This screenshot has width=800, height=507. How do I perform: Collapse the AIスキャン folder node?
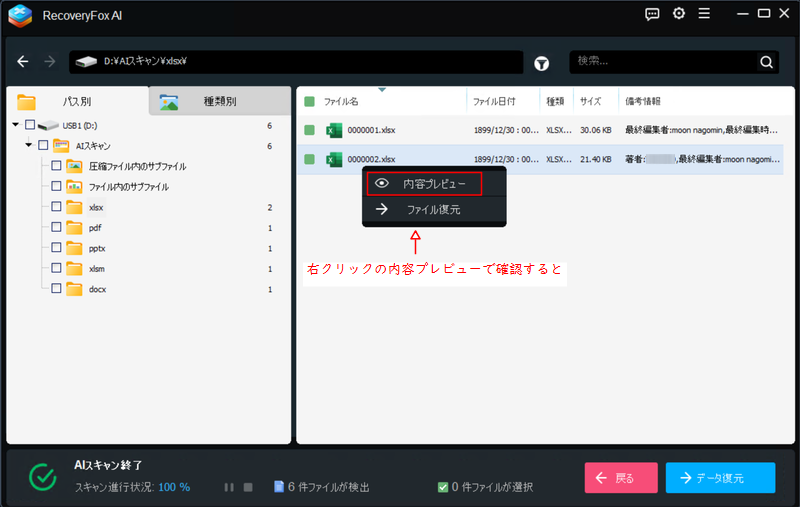[29, 146]
